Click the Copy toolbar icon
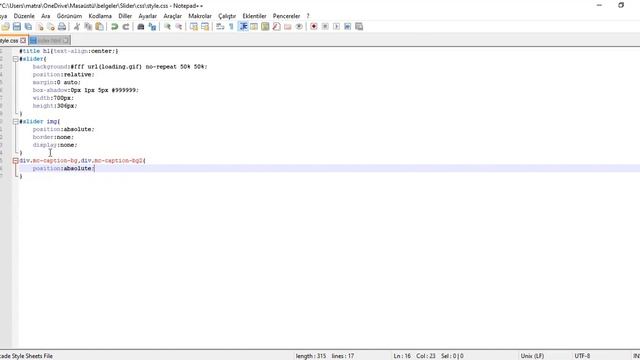The height and width of the screenshot is (360, 640). [x=88, y=27]
